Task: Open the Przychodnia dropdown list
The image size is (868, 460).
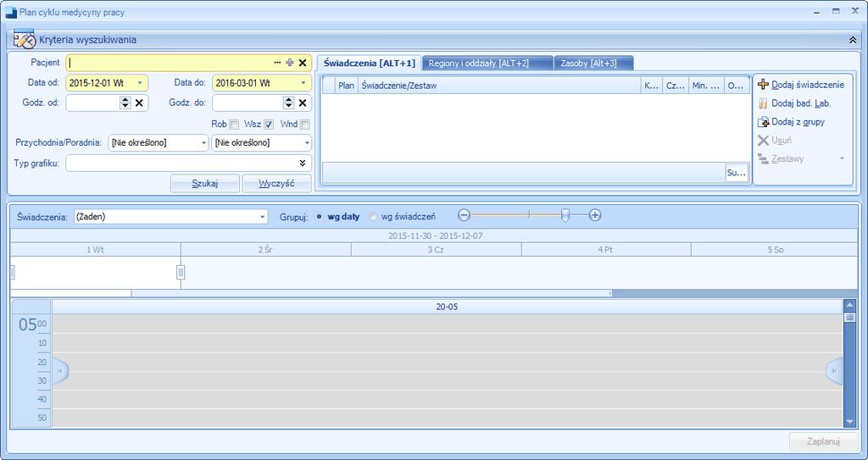Action: pos(203,143)
